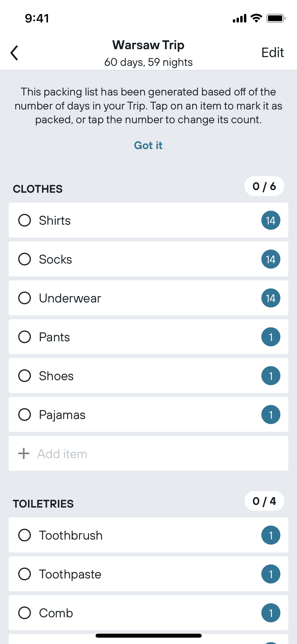Tap the Toiletries 0 / 4 progress pill
The height and width of the screenshot is (644, 297).
click(x=264, y=501)
